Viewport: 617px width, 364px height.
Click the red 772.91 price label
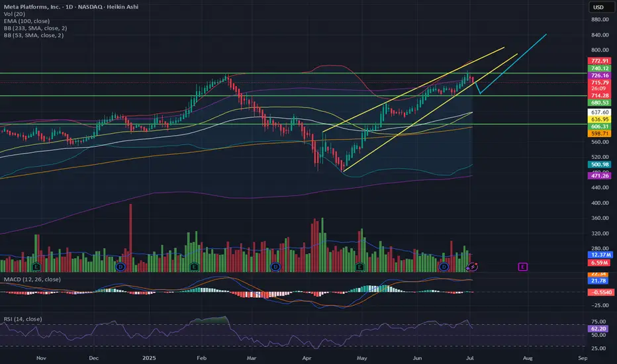coord(600,61)
